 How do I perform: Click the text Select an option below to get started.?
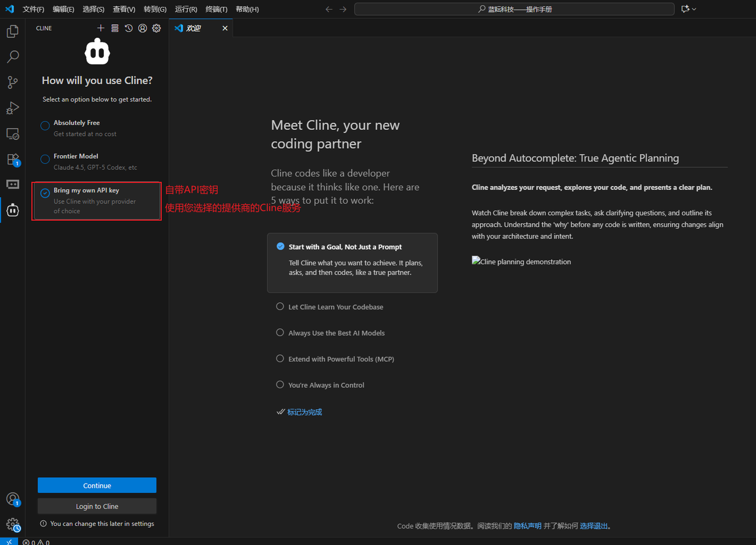click(97, 99)
